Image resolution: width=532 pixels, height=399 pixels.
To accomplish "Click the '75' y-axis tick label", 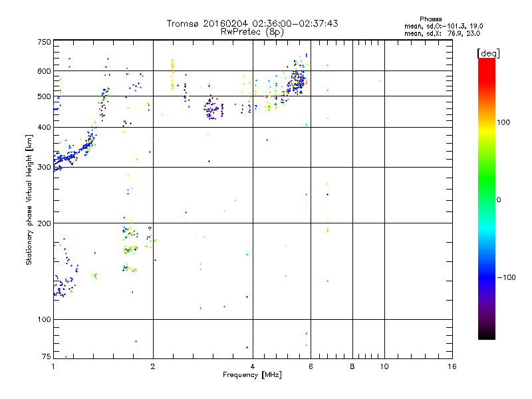I will coord(46,356).
